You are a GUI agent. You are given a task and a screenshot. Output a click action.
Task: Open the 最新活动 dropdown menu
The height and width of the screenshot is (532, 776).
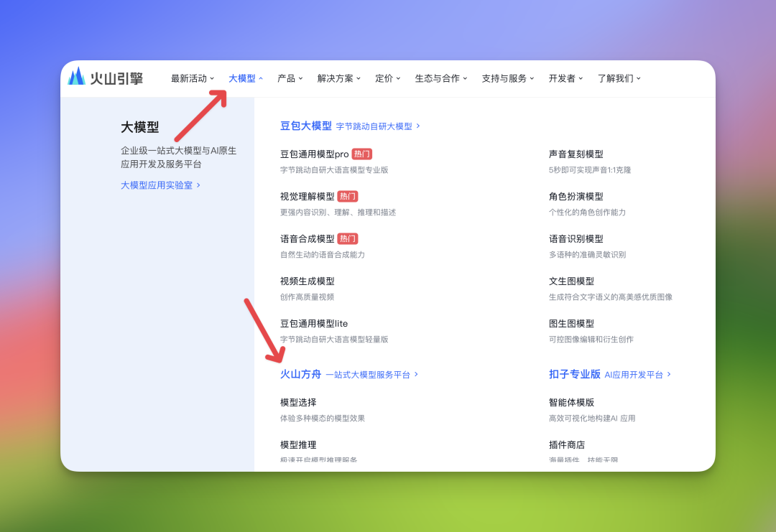193,78
